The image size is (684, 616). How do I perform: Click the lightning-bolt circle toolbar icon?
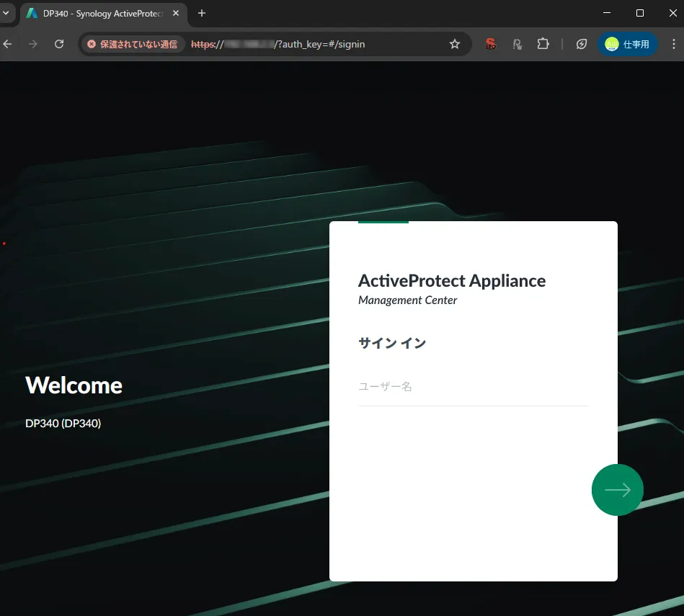coord(581,44)
